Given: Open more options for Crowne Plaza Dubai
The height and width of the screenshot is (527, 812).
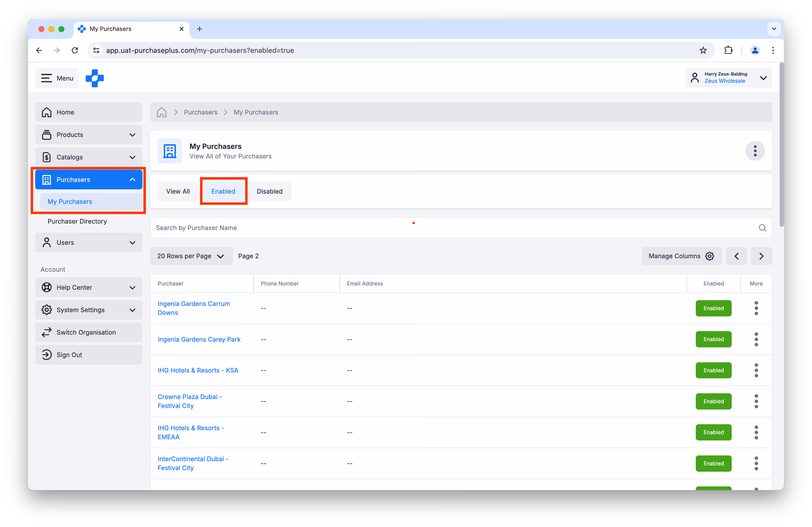Looking at the screenshot, I should tap(756, 401).
